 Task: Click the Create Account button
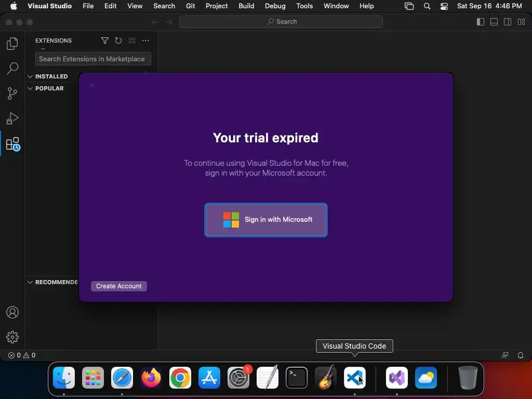tap(119, 286)
